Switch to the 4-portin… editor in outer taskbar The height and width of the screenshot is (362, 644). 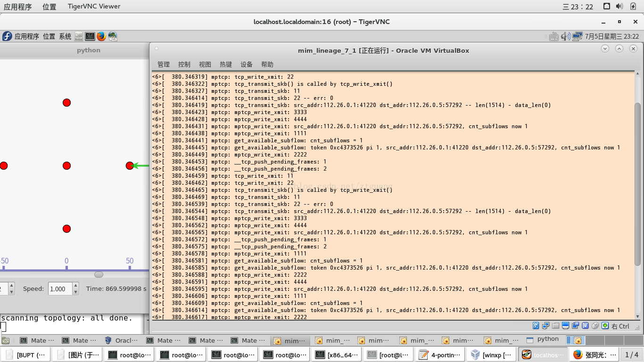point(441,355)
